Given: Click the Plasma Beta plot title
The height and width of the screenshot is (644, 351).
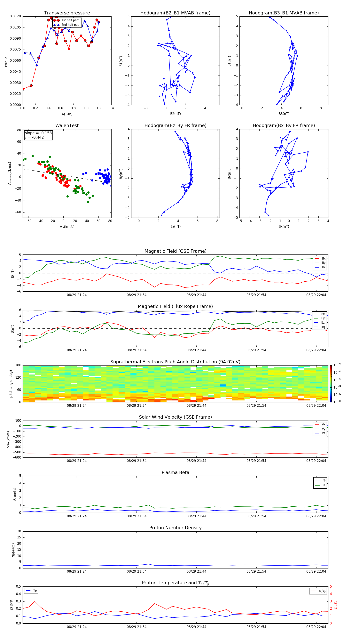Looking at the screenshot, I should [175, 472].
